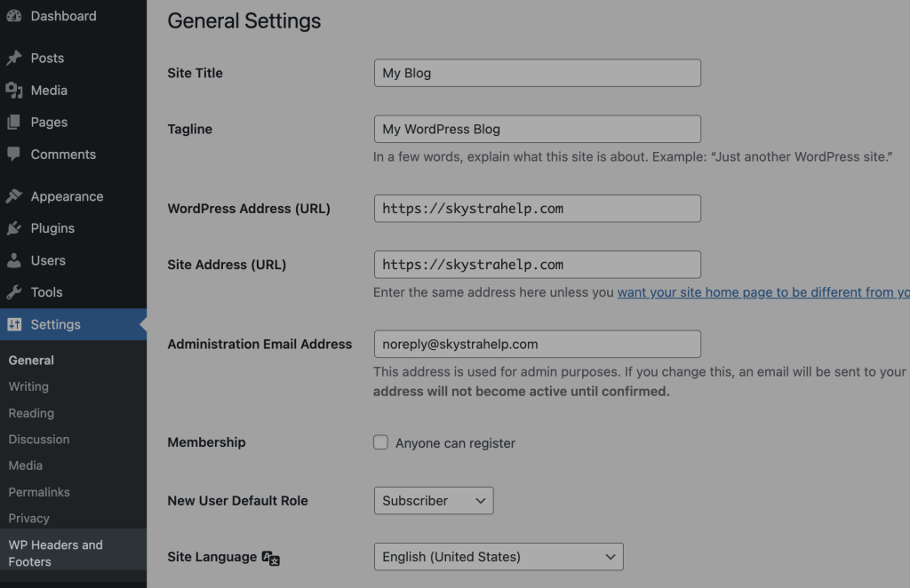Open the Writing settings submenu item

(x=28, y=386)
